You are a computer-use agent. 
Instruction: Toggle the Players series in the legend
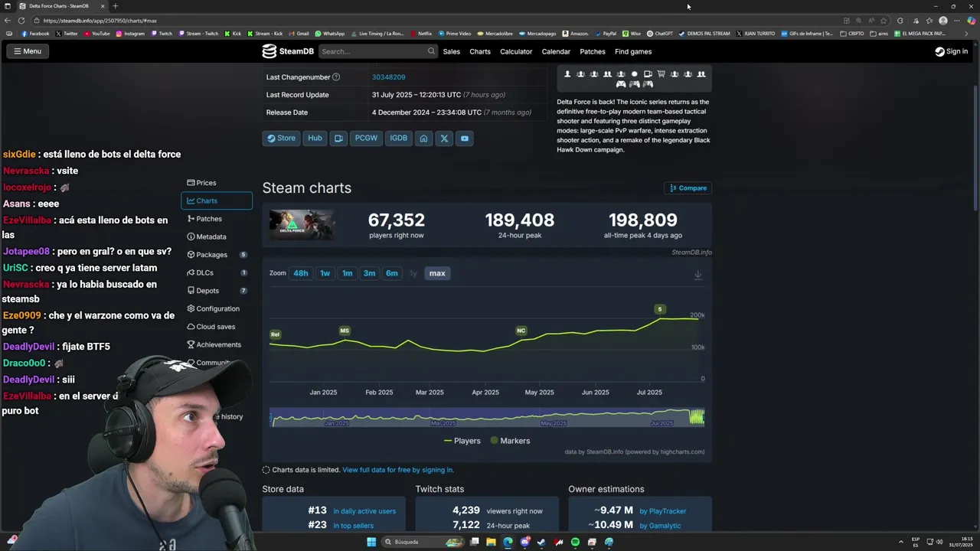pyautogui.click(x=462, y=441)
